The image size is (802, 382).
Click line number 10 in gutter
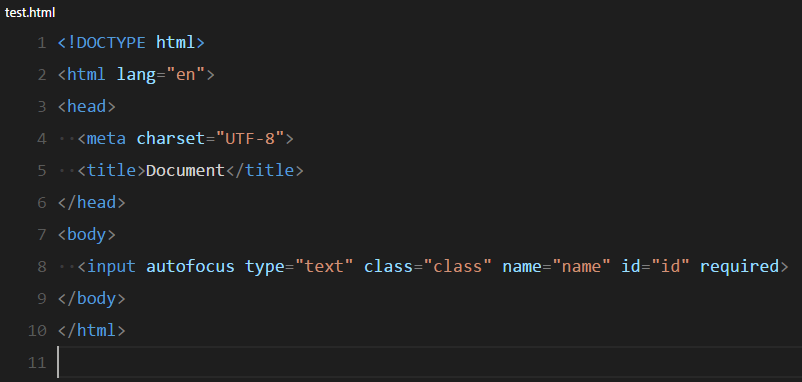(x=37, y=331)
